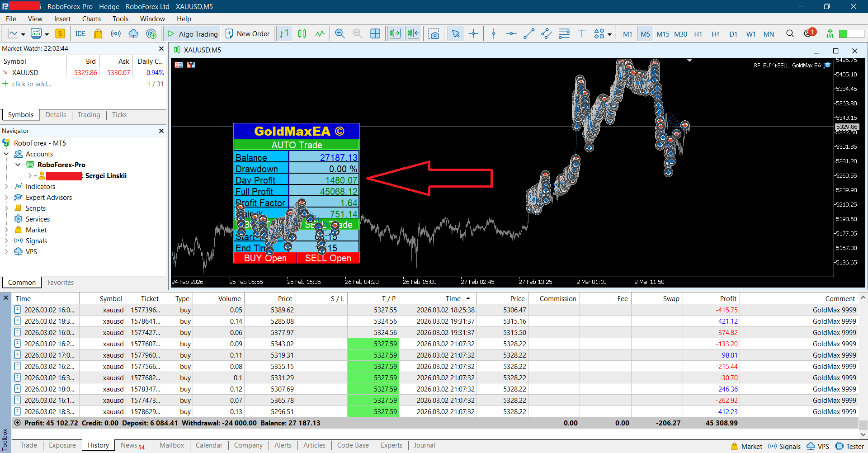The image size is (868, 453).
Task: Open the Signals broadcast icon in toolbar
Action: point(116,34)
